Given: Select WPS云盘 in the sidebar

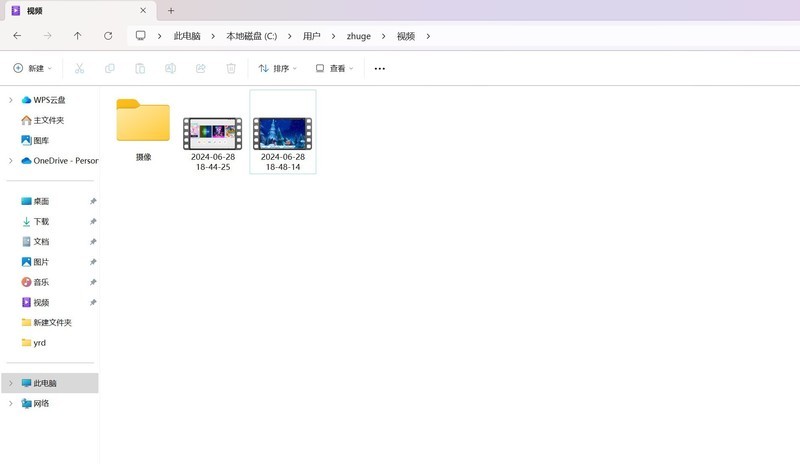Looking at the screenshot, I should (x=43, y=100).
